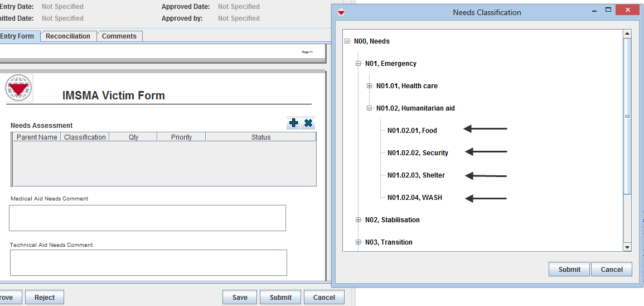The image size is (644, 306).
Task: Click the Needs Classification window title icon
Action: tap(341, 12)
